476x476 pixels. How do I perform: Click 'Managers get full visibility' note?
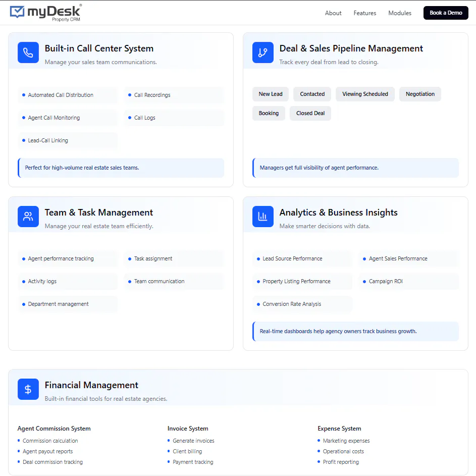355,168
